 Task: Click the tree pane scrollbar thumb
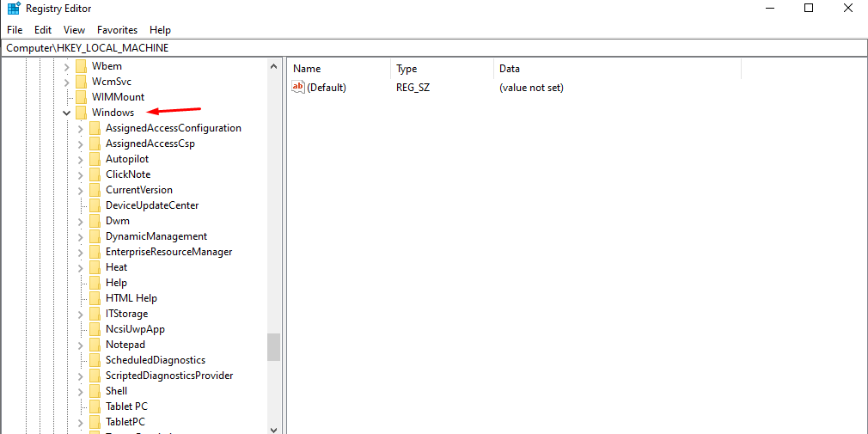click(x=273, y=347)
